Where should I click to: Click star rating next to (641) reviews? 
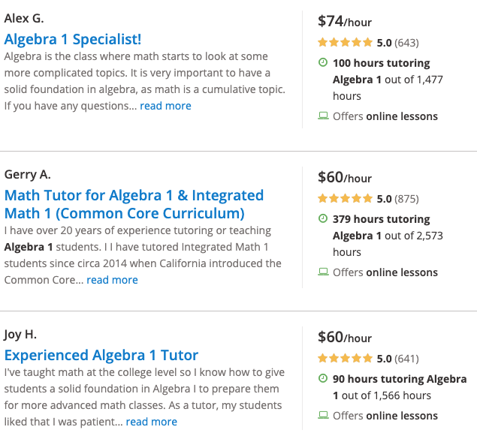pos(345,358)
